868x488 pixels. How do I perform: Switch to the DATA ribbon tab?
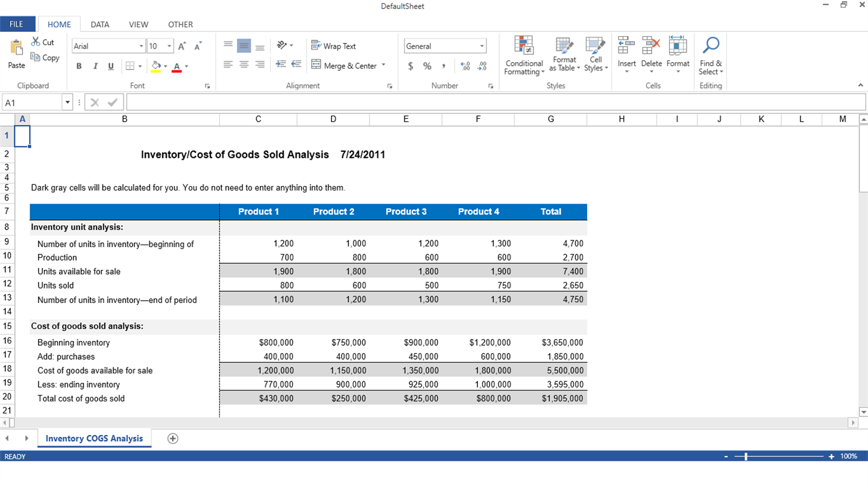coord(100,25)
